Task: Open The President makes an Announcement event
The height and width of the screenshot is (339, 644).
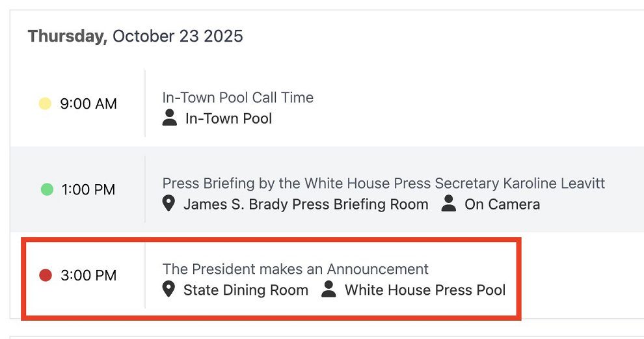Action: (x=295, y=269)
